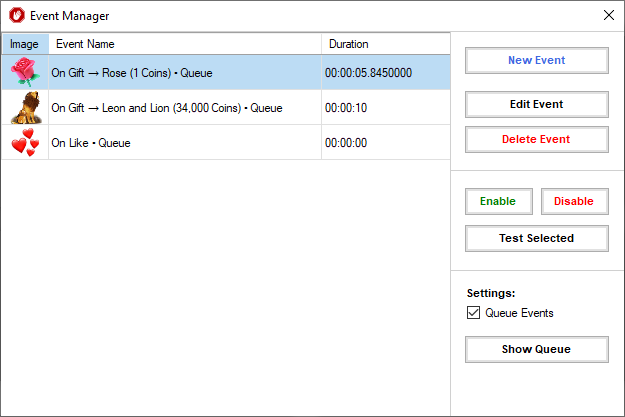Open the queue with Show Queue
The width and height of the screenshot is (625, 417).
pyautogui.click(x=537, y=349)
